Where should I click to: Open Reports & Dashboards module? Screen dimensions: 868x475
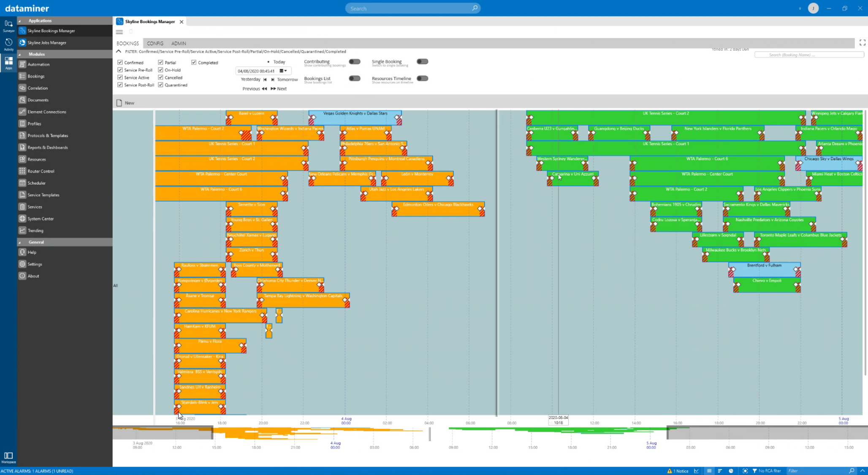tap(47, 147)
